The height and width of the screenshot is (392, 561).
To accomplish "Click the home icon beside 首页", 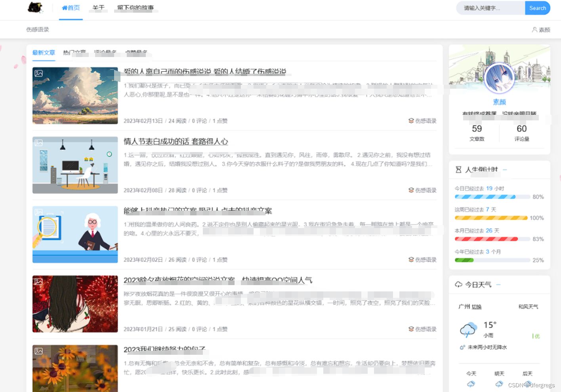I will point(65,7).
